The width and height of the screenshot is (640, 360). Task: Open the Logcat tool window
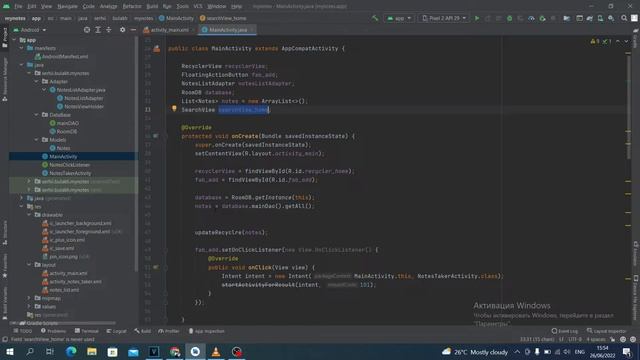point(116,331)
